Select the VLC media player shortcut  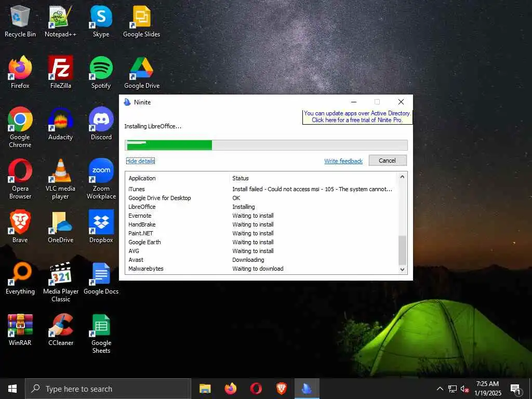click(x=60, y=179)
